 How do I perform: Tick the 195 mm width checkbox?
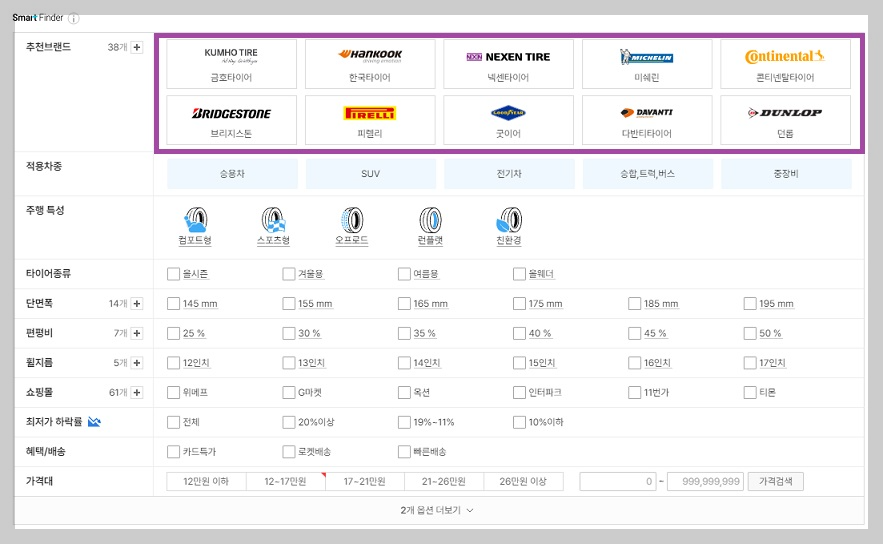tap(750, 304)
